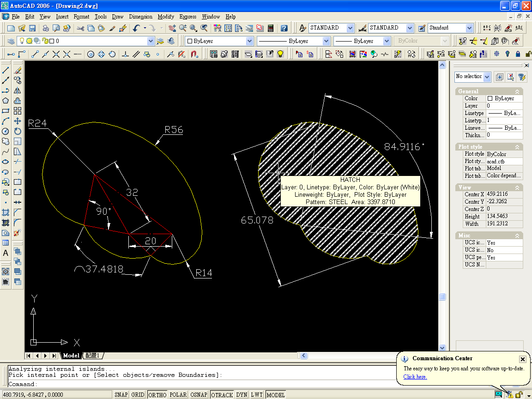Open the File menu
Screen dimensions: 532x399
(16, 17)
